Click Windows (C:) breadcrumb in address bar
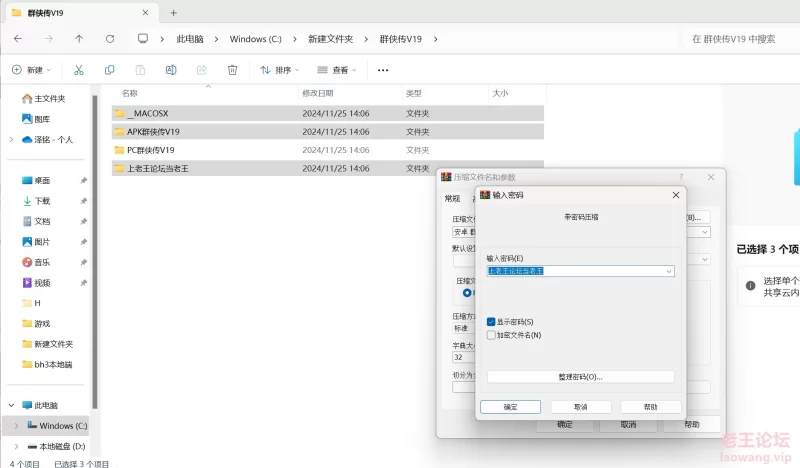The width and height of the screenshot is (800, 468). (255, 39)
